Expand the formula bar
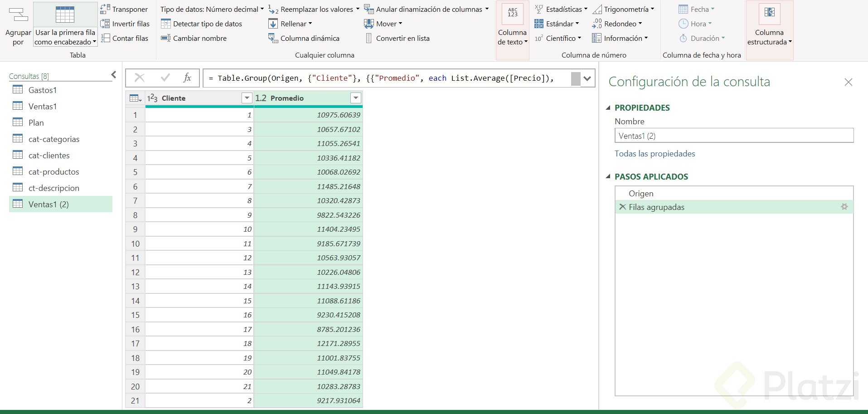This screenshot has width=868, height=414. click(587, 78)
